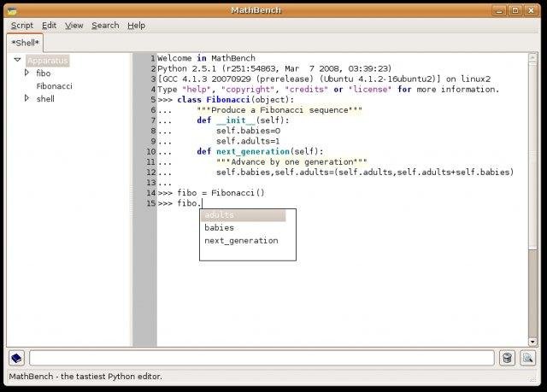Expand the shell tree node
This screenshot has height=392, width=547.
(x=26, y=98)
